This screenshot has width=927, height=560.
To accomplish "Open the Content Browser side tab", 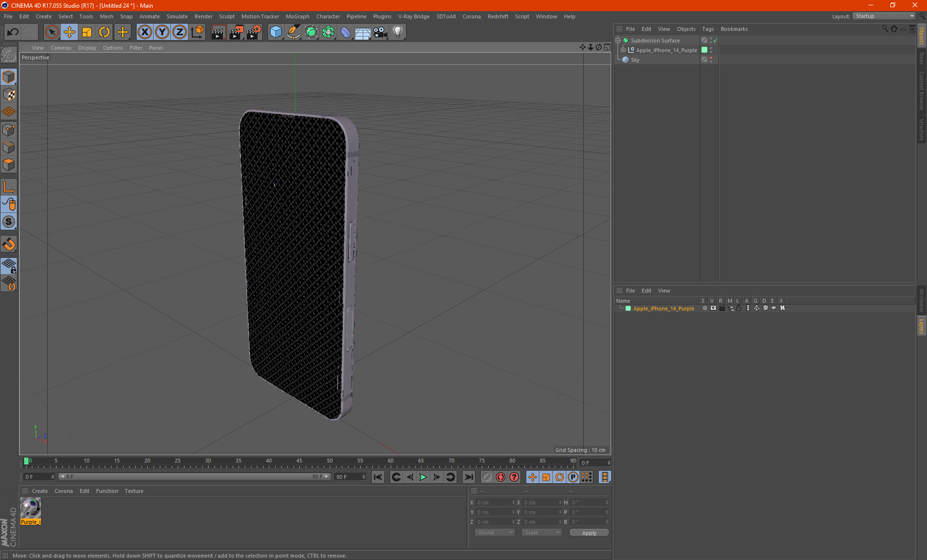I will pos(922,91).
